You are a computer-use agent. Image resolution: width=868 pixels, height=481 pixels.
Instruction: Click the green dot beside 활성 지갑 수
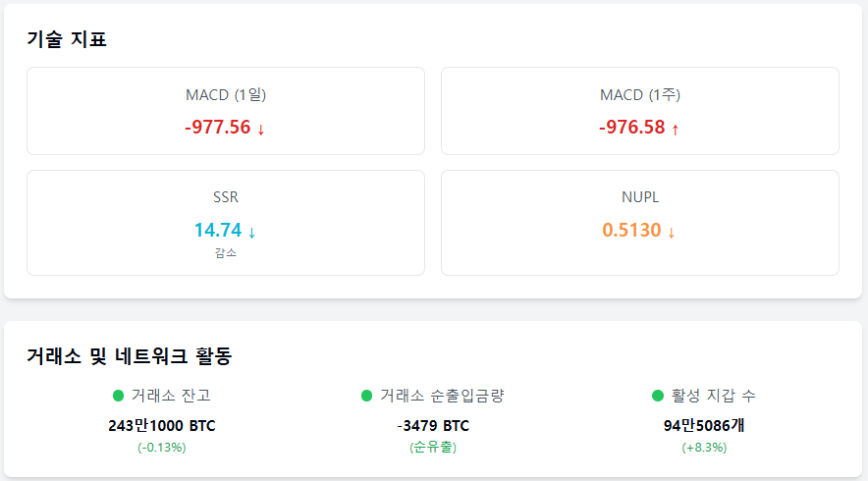tap(658, 396)
